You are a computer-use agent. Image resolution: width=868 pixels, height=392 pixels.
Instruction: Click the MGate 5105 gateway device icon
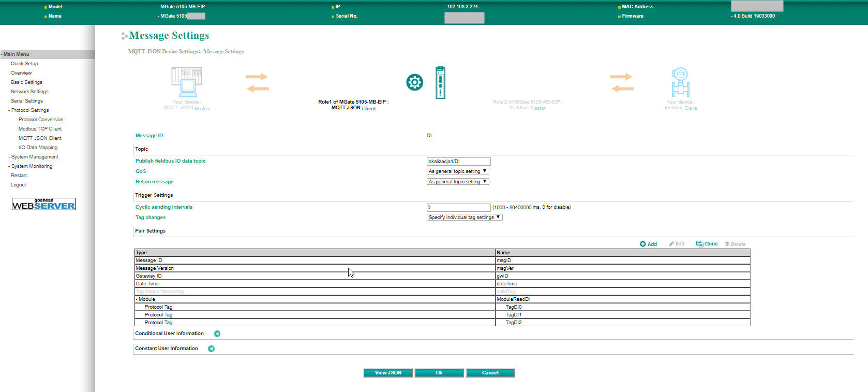click(x=440, y=82)
